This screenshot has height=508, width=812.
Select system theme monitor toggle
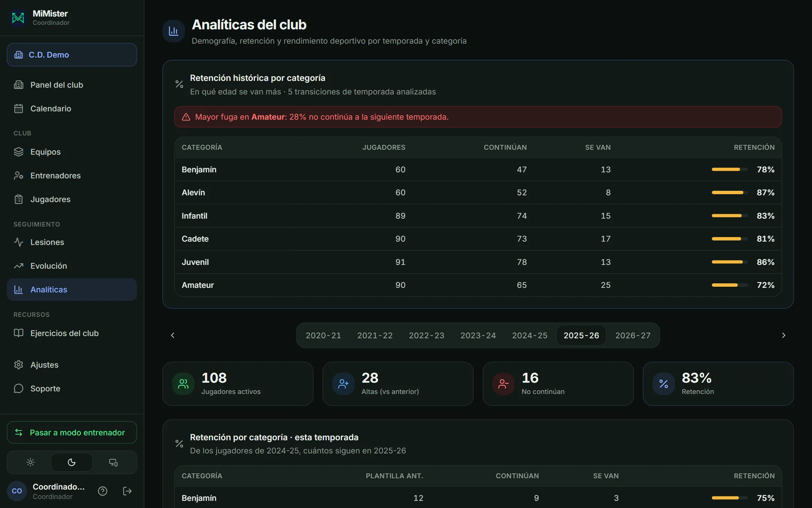coord(113,462)
